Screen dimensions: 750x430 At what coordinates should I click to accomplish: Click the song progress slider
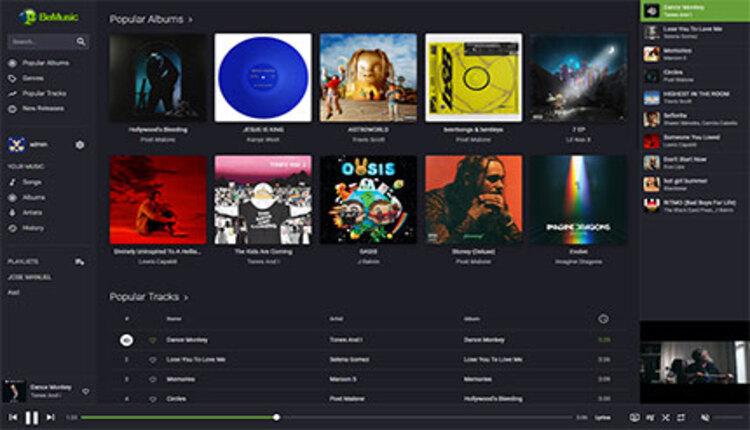(276, 417)
